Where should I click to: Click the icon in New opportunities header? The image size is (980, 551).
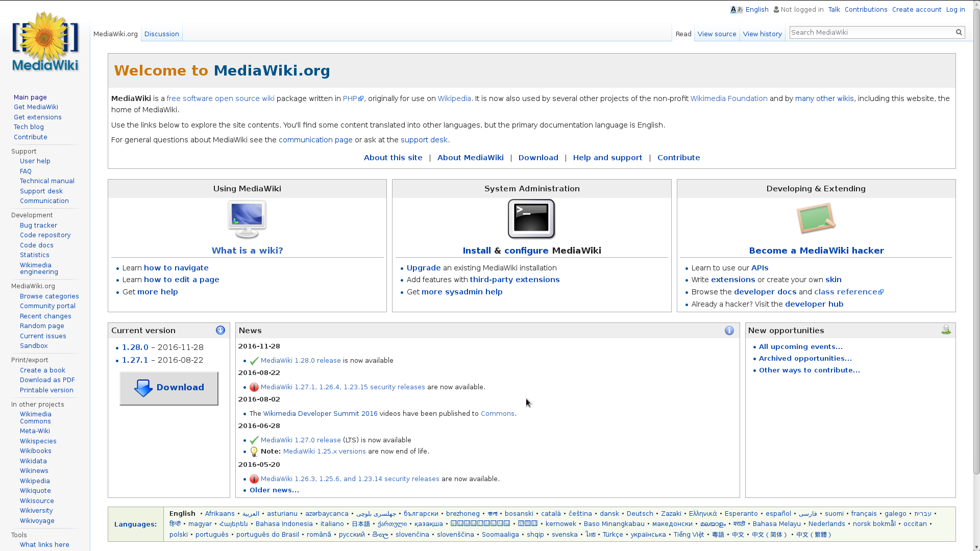click(946, 330)
